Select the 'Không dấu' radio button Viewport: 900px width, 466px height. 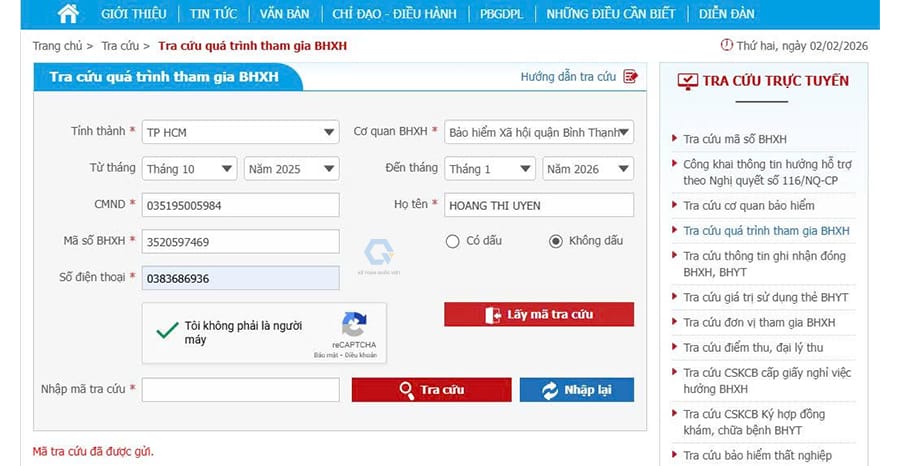pos(556,241)
